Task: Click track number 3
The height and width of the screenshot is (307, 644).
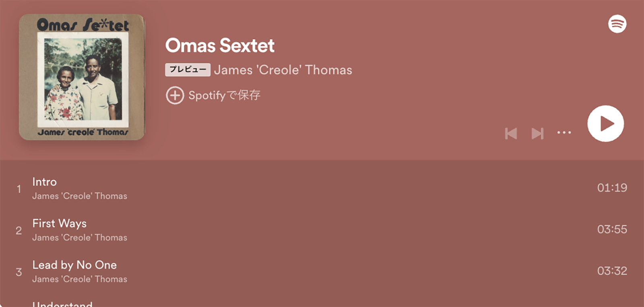Action: click(x=19, y=272)
